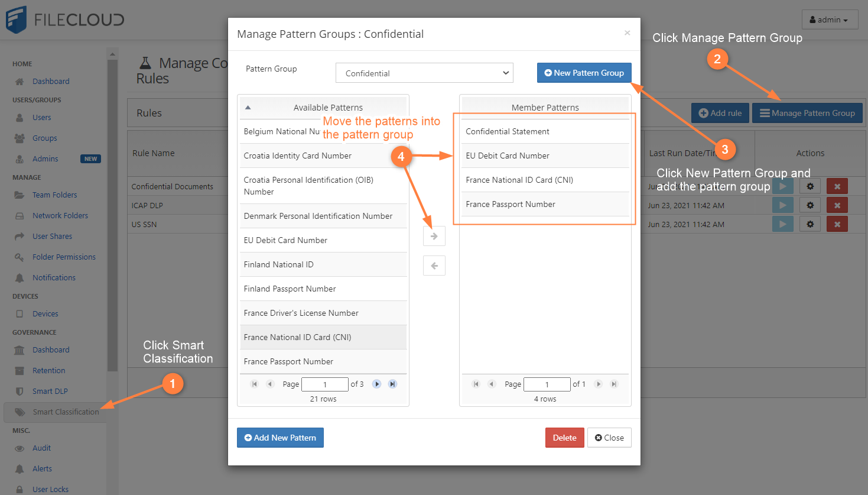The image size is (868, 495).
Task: Go to next page of Available Patterns
Action: (376, 384)
